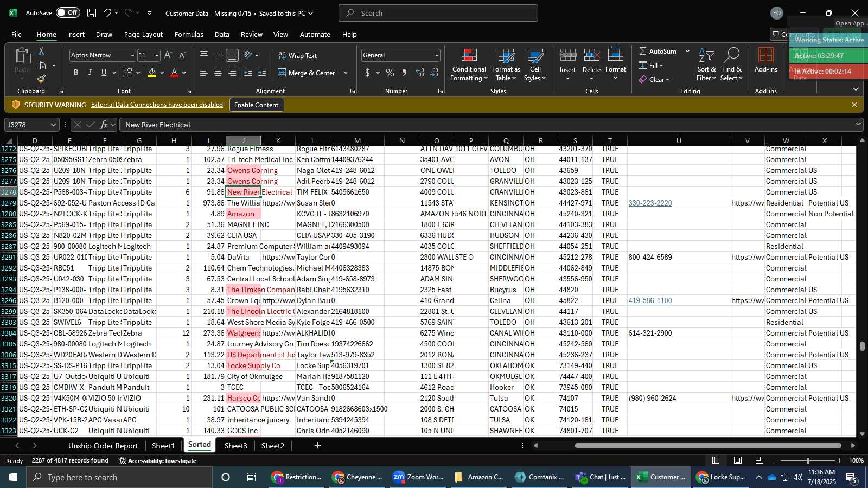Toggle Middle Align button

tap(218, 55)
